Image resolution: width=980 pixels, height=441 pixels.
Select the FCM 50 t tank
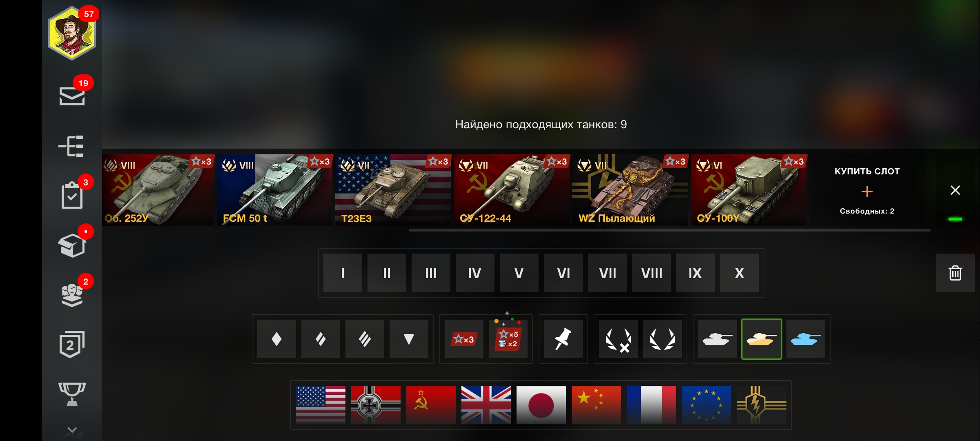[x=274, y=190]
